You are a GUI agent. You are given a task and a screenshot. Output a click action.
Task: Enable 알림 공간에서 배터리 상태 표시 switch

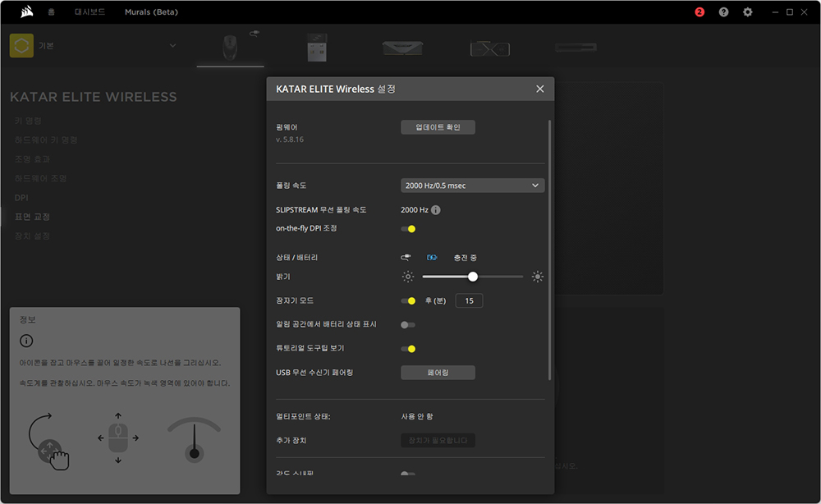[408, 325]
